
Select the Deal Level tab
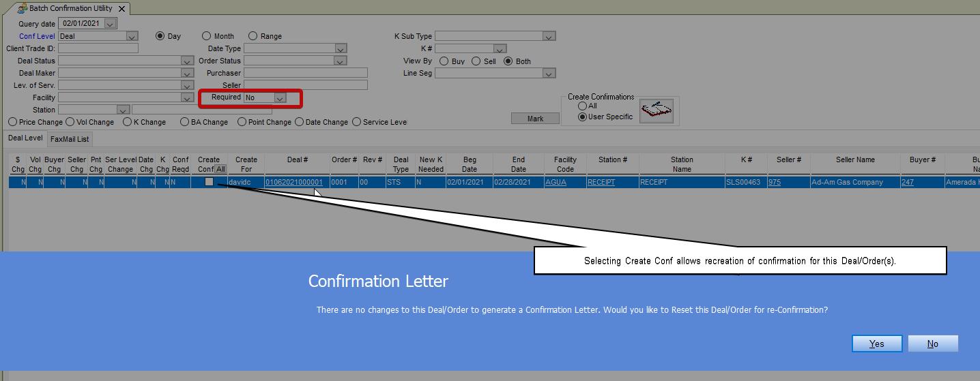[25, 138]
